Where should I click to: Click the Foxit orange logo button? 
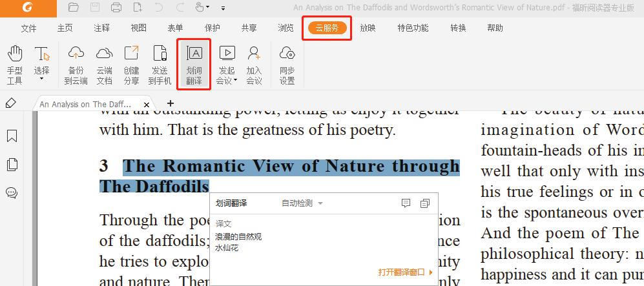tap(28, 8)
